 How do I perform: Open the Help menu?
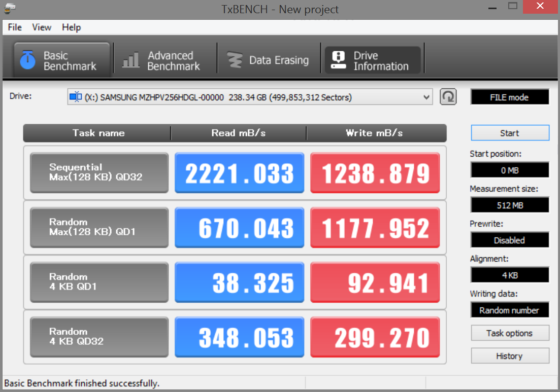pos(71,27)
